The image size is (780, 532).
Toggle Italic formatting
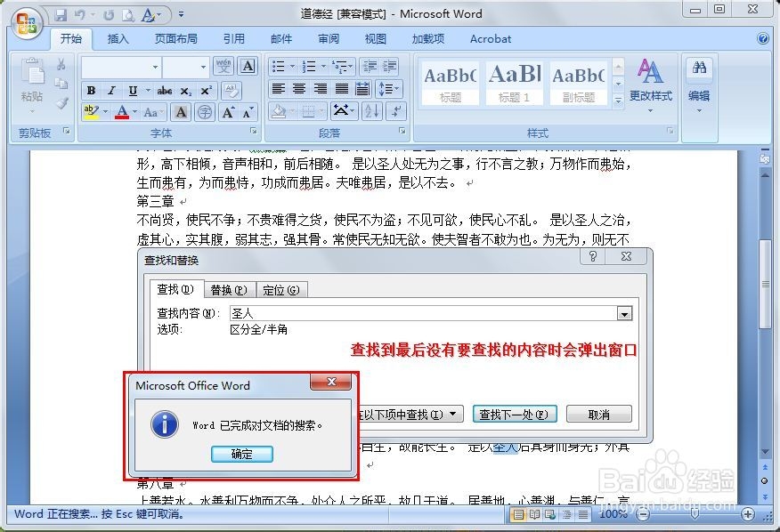[111, 91]
